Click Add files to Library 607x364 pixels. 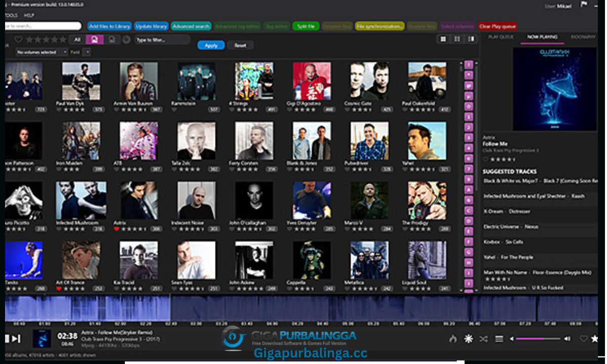(x=110, y=26)
